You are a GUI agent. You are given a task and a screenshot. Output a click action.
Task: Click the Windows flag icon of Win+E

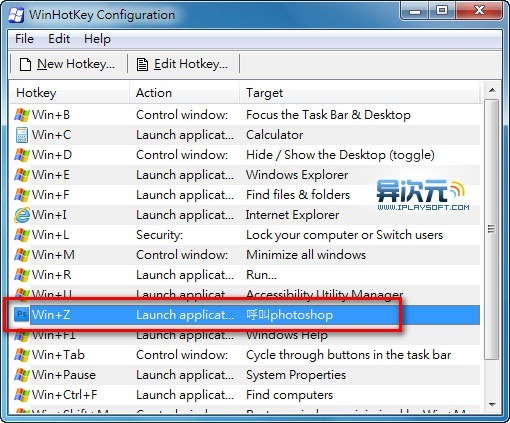point(22,175)
